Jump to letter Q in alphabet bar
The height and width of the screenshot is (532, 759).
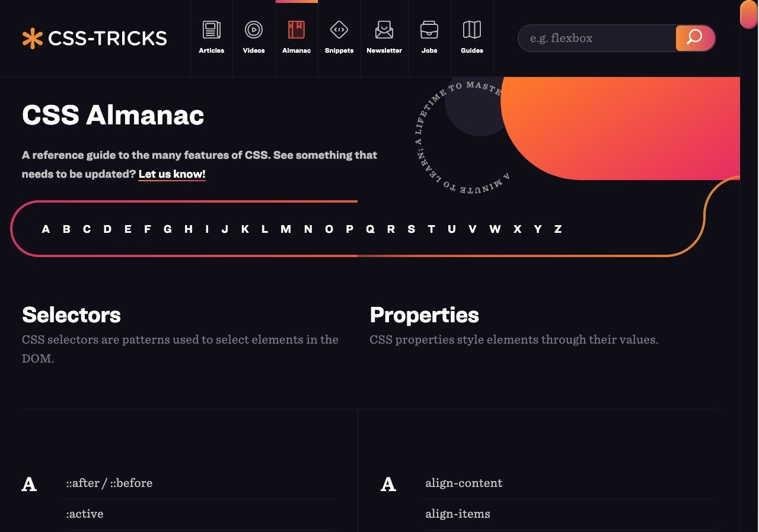[370, 229]
